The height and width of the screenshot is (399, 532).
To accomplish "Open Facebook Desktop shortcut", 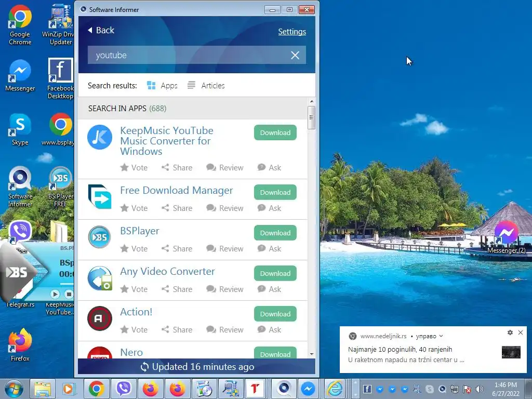I will 60,78.
